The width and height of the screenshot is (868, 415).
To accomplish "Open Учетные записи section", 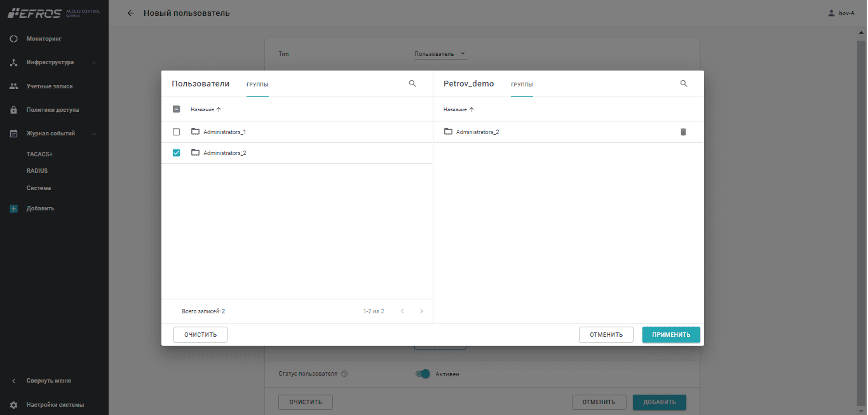I will pos(50,86).
